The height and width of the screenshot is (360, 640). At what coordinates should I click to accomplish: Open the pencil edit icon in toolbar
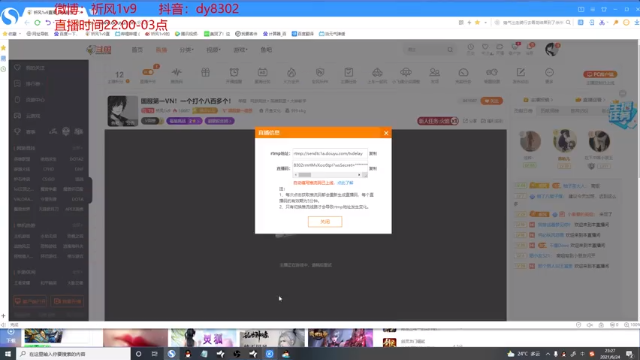coord(520,73)
